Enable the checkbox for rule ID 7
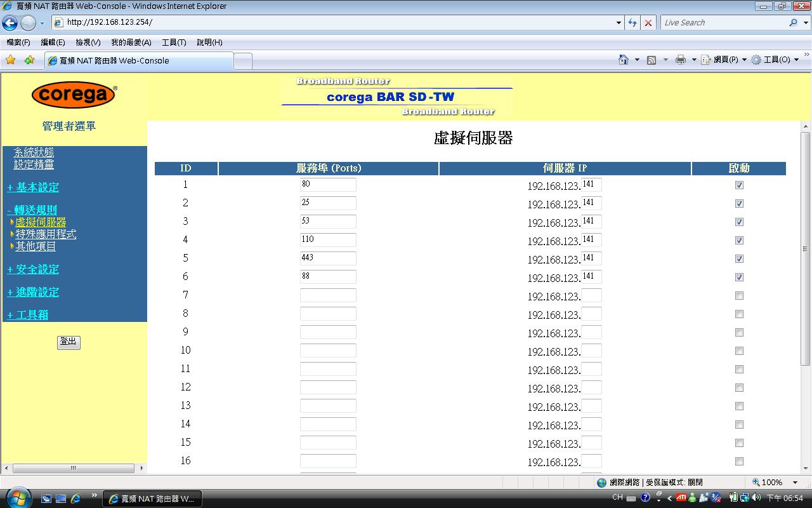 click(739, 296)
